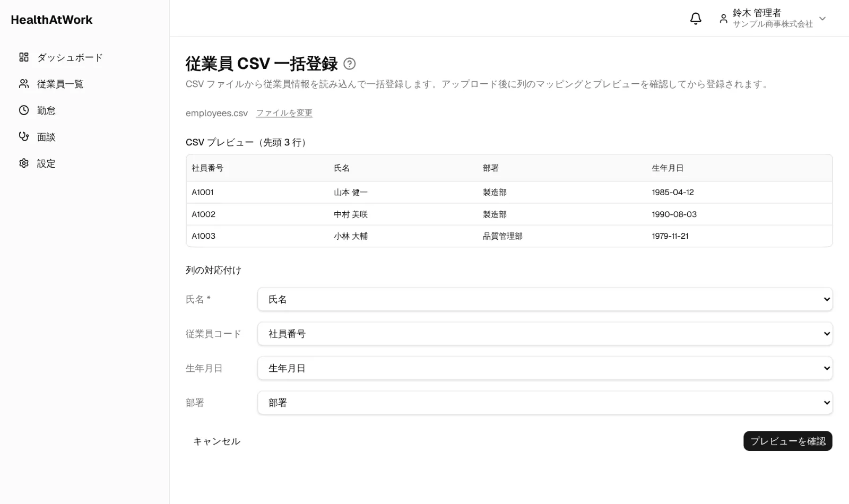Open 従業員一覧 in sidebar
This screenshot has width=849, height=504.
pos(60,84)
